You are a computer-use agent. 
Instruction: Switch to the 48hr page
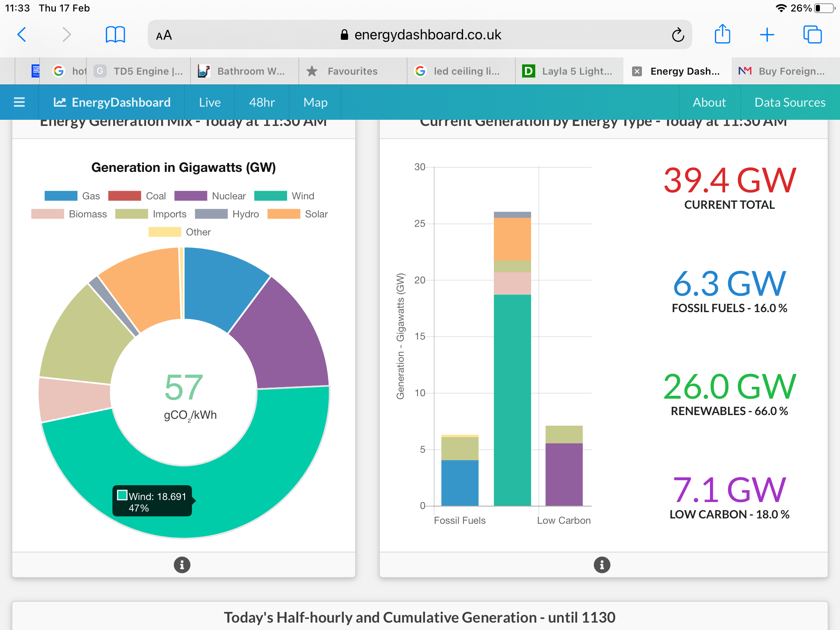pos(262,102)
